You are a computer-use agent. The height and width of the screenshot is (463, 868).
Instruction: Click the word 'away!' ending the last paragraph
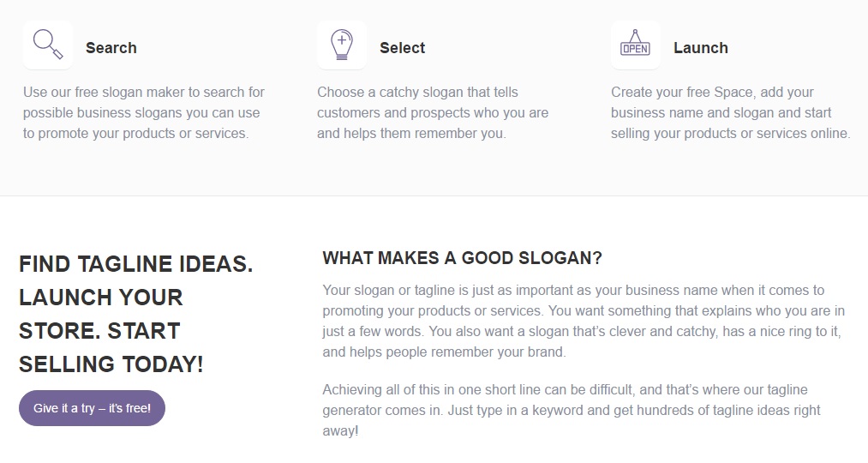click(340, 430)
